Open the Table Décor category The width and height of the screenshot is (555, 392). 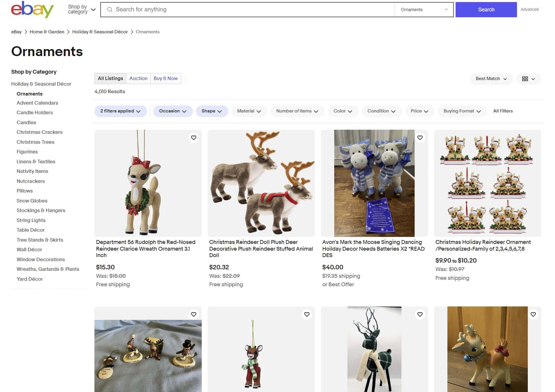(x=31, y=230)
